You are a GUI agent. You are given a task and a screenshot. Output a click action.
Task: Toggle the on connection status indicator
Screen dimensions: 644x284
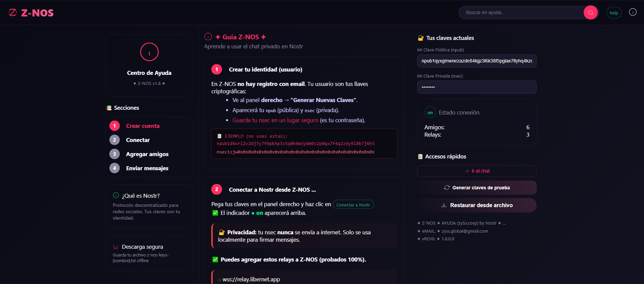[430, 112]
